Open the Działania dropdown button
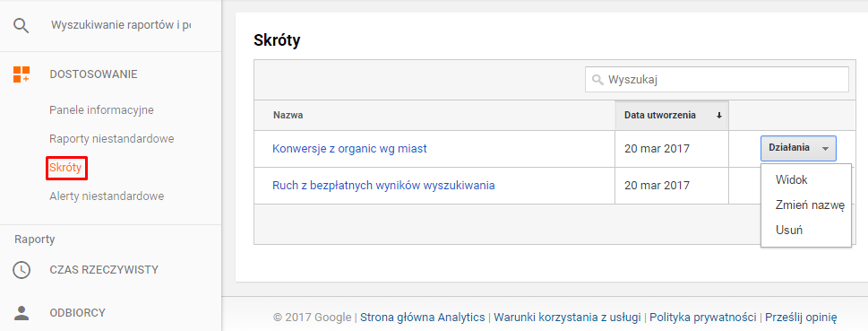Viewport: 868px width, 331px height. (798, 148)
